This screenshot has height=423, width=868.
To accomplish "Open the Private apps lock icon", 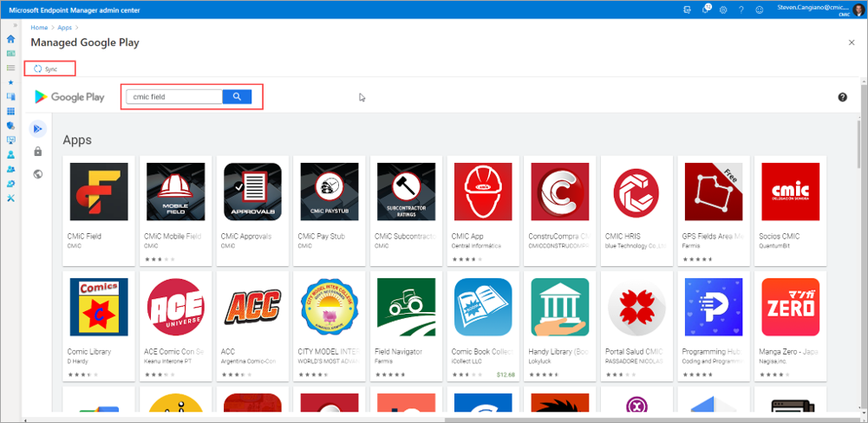I will click(37, 151).
